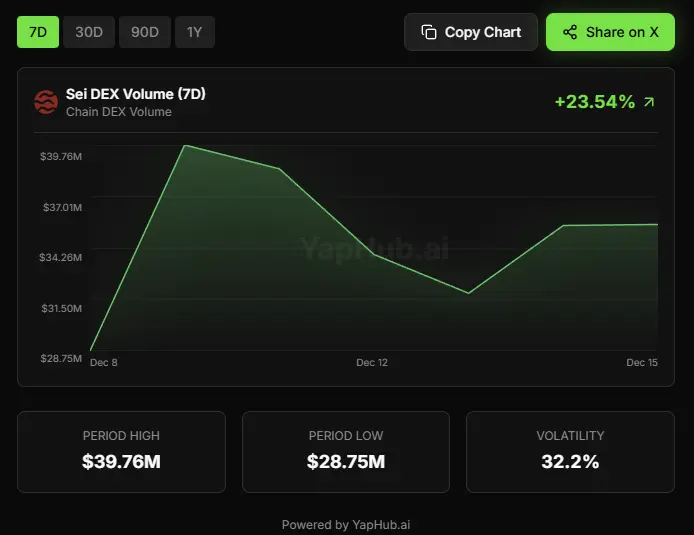Switch to the 90D time range

click(x=145, y=32)
